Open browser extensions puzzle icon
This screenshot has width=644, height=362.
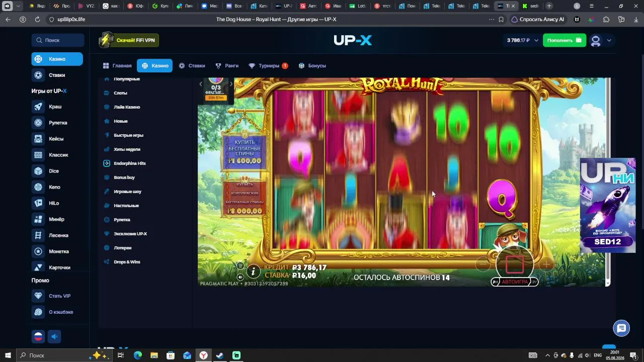(x=606, y=20)
